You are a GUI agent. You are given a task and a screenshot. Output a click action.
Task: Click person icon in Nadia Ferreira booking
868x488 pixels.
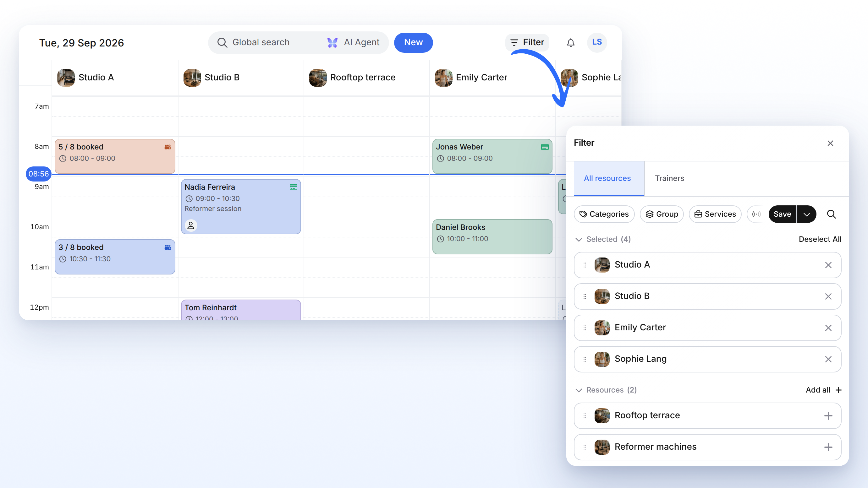pos(191,225)
